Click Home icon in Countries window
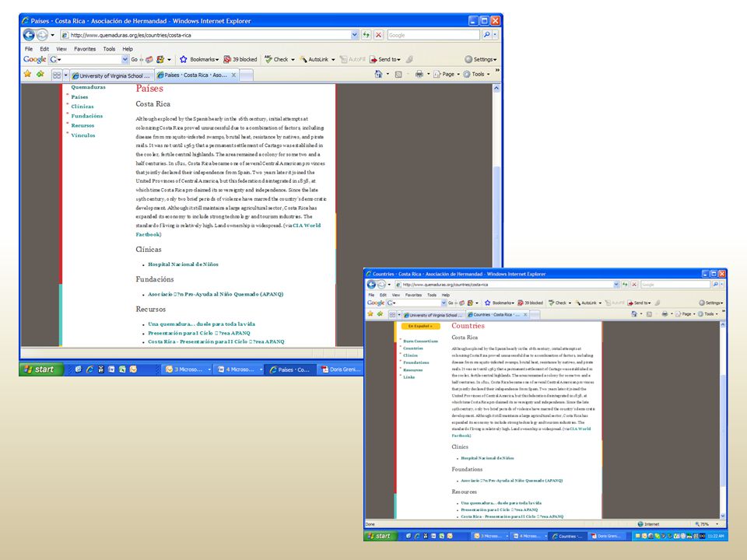 coord(634,314)
